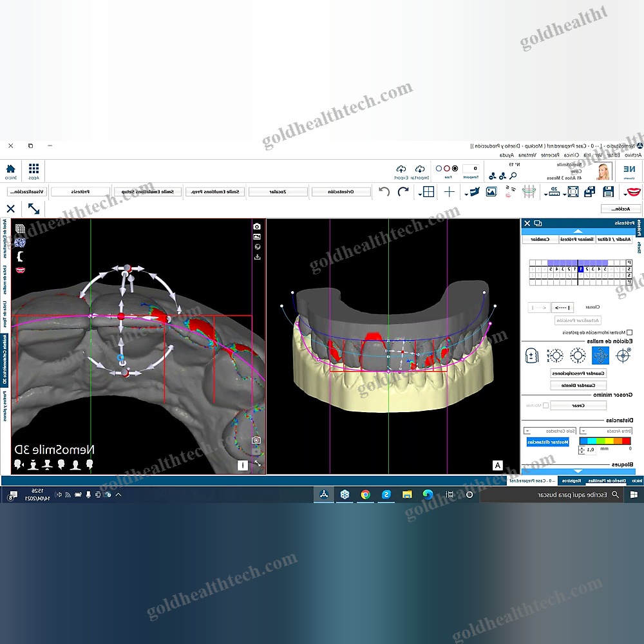The height and width of the screenshot is (644, 644).
Task: Click the Importar cloud download icon
Action: pyautogui.click(x=420, y=169)
